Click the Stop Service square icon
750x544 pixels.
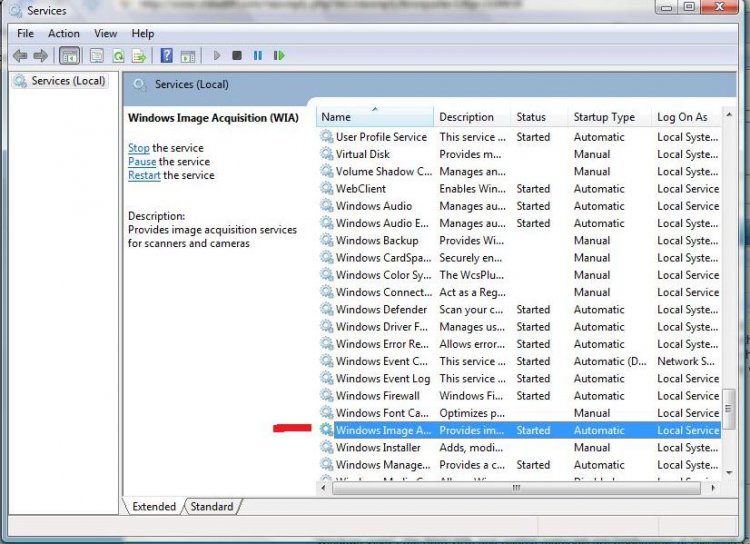point(237,56)
